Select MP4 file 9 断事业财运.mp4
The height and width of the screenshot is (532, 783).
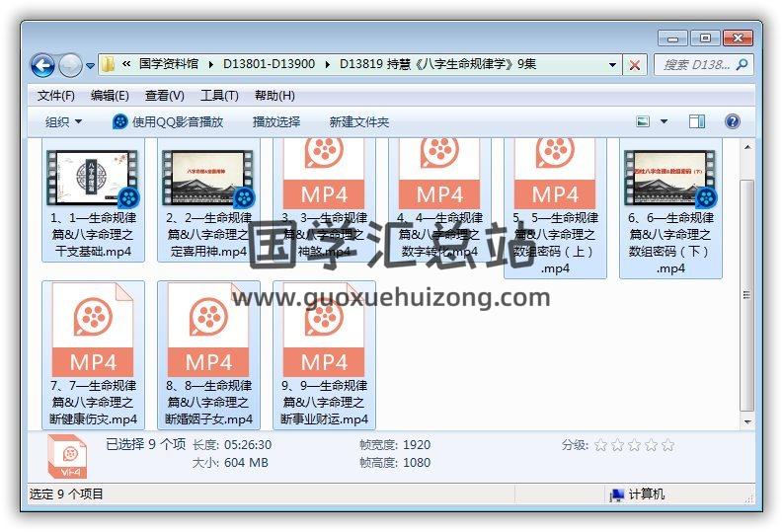click(x=324, y=355)
